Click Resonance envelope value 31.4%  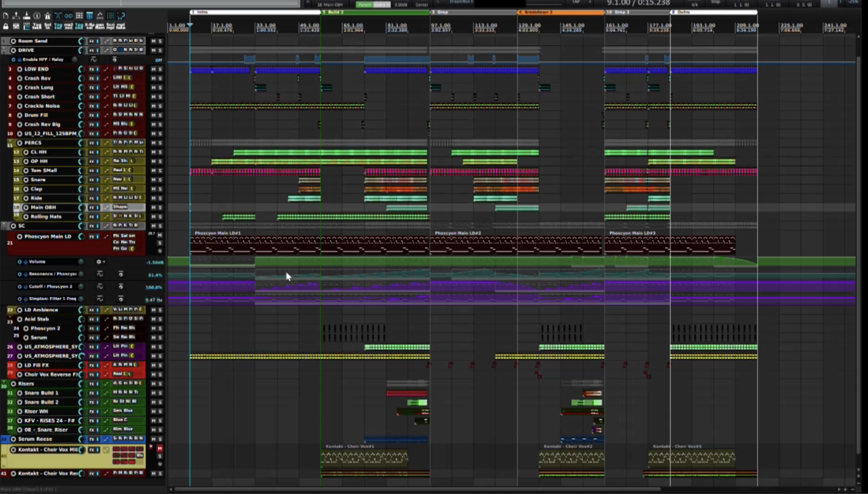pyautogui.click(x=155, y=275)
